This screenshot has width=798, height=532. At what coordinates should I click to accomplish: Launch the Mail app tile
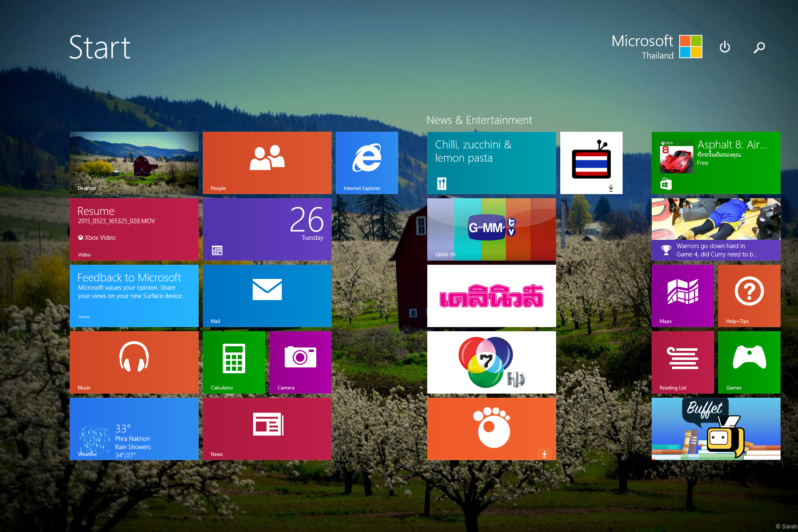267,296
